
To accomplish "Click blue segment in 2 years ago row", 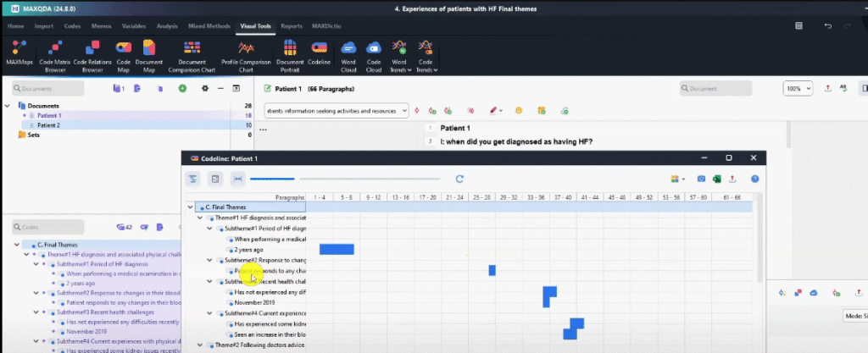I will point(337,249).
